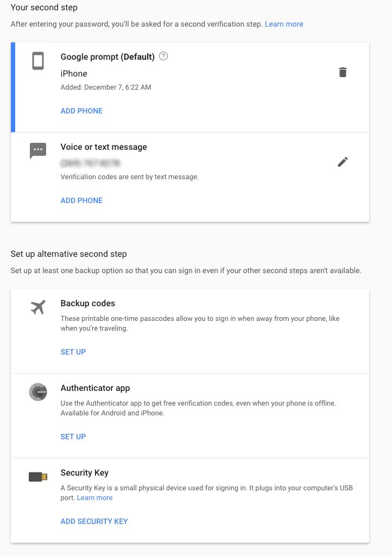Open the help question mark for Google prompt
392x556 pixels.
pos(163,56)
